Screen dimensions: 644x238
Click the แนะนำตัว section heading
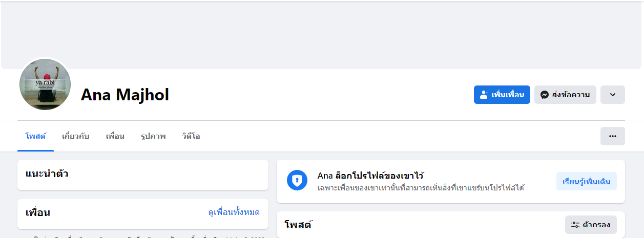click(x=47, y=174)
